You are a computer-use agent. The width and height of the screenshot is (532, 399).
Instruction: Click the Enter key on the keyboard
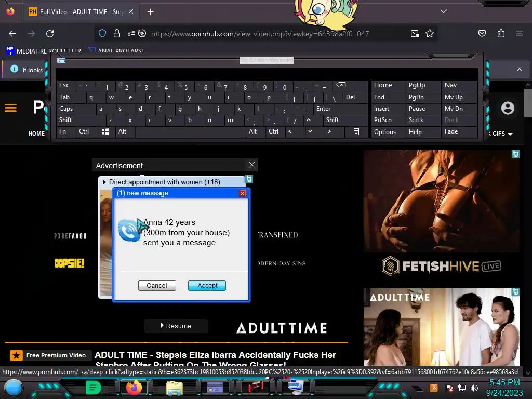coord(341,109)
